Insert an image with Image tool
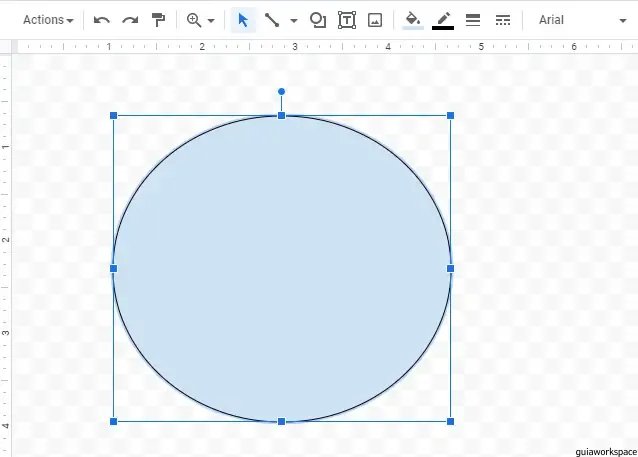This screenshot has width=638, height=457. coord(375,20)
